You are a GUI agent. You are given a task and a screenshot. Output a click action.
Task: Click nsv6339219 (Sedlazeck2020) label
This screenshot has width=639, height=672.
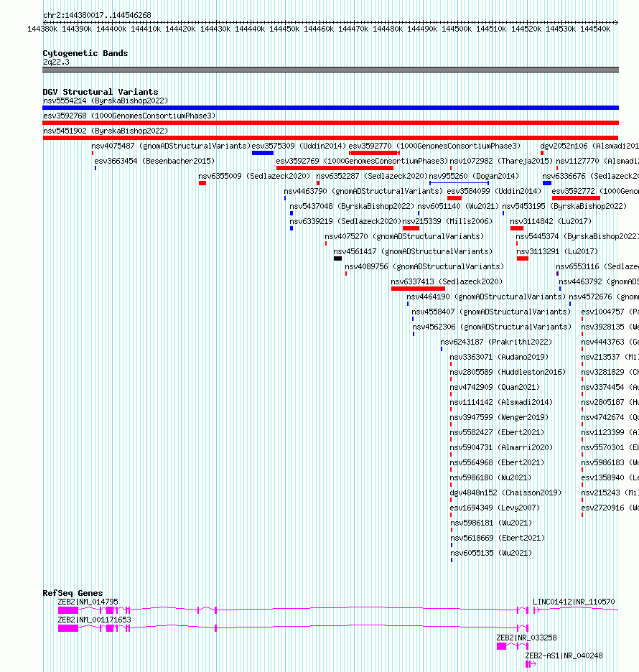click(x=345, y=221)
